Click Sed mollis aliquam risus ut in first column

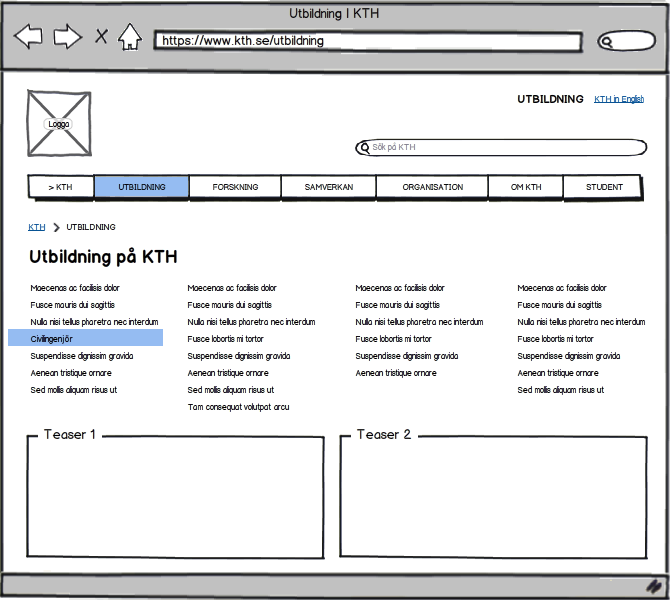coord(73,390)
